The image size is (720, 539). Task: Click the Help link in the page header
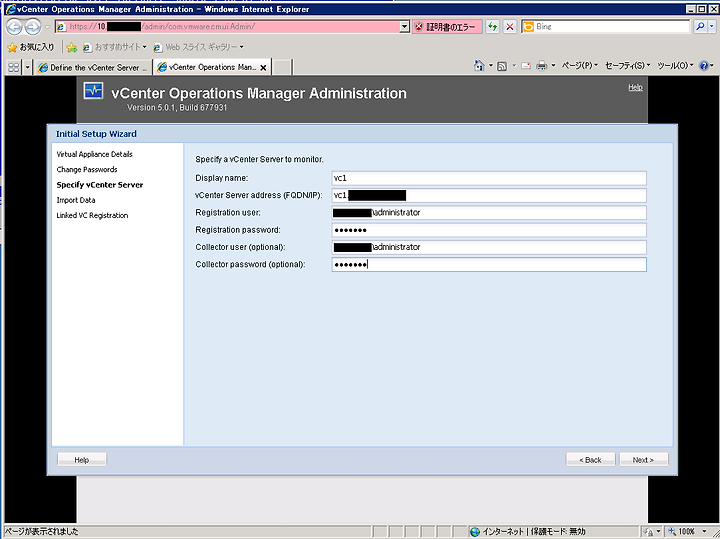click(x=635, y=87)
